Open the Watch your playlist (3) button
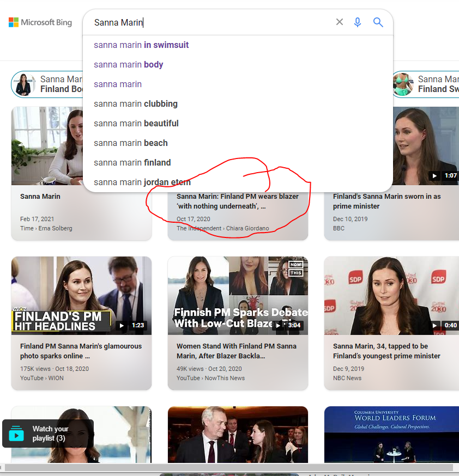The height and width of the screenshot is (476, 459). pos(48,434)
